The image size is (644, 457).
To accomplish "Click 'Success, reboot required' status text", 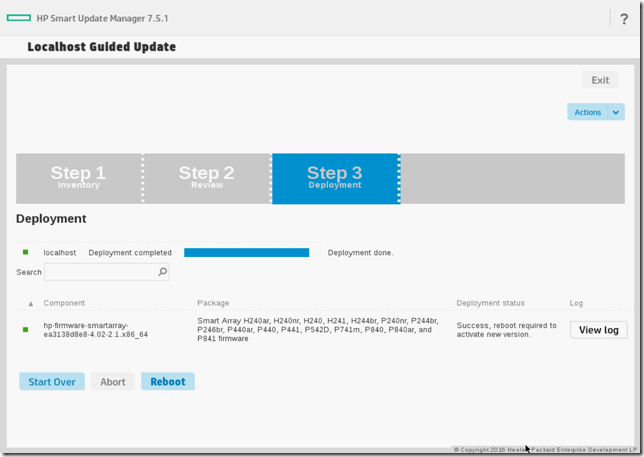I will click(506, 330).
